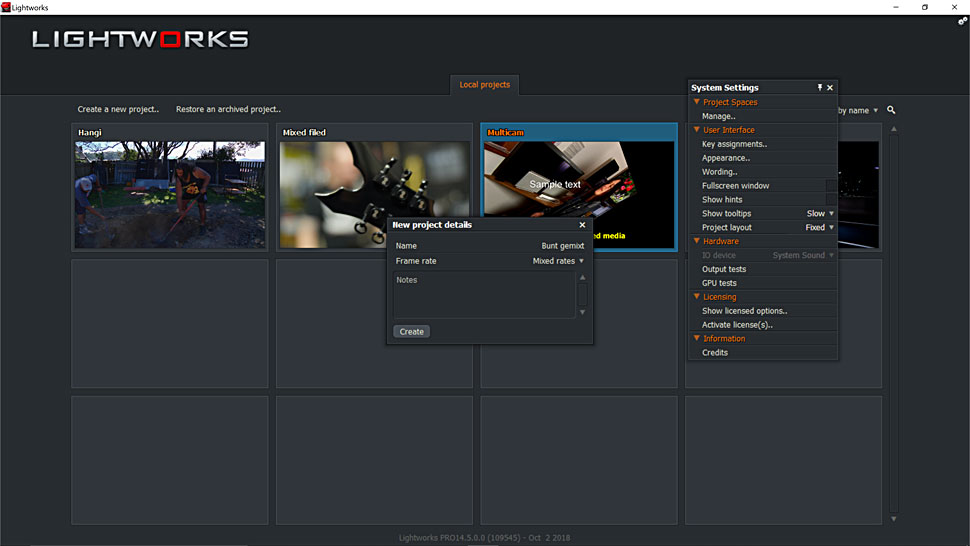The height and width of the screenshot is (546, 970).
Task: Click the Lightworks version text
Action: pos(484,538)
